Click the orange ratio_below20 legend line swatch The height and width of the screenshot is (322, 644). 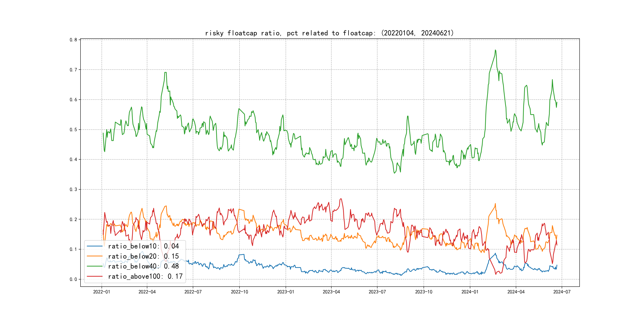coord(94,256)
